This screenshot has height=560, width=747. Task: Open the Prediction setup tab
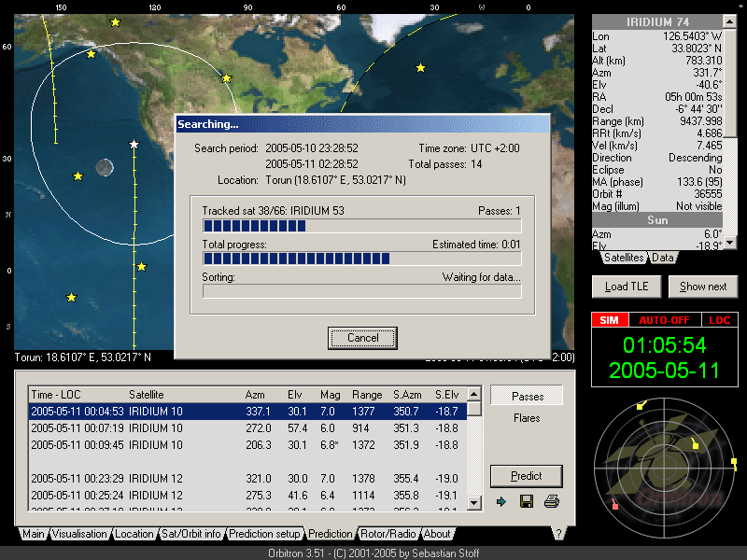[264, 534]
